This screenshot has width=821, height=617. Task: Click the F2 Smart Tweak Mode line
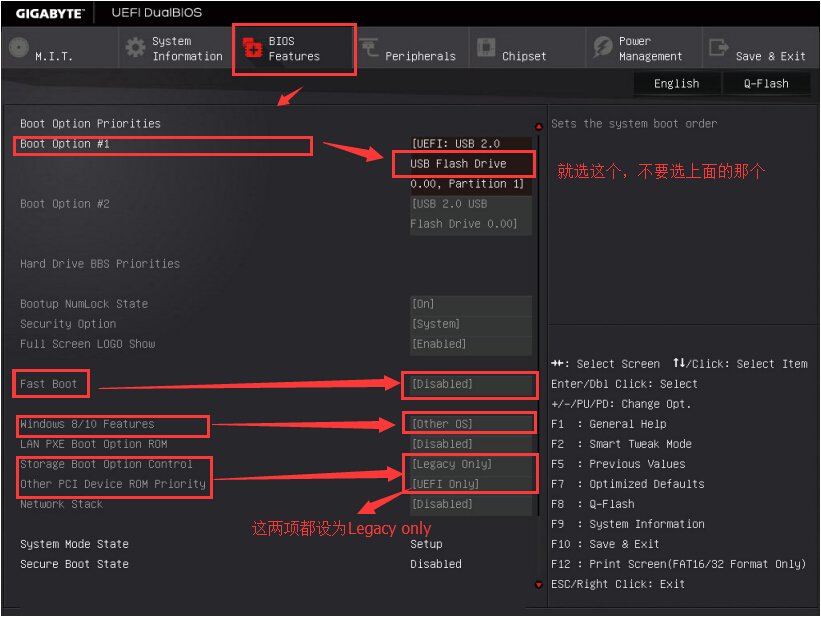621,445
